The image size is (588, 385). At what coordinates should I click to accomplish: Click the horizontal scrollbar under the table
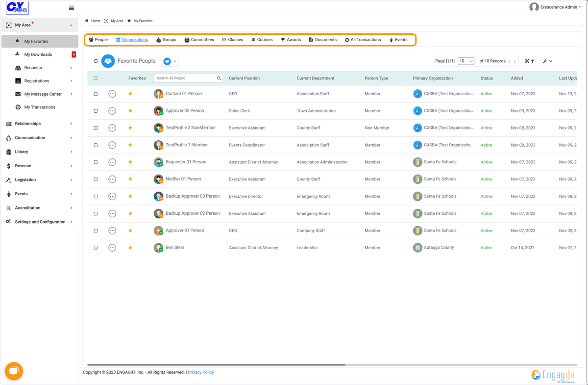(216, 365)
